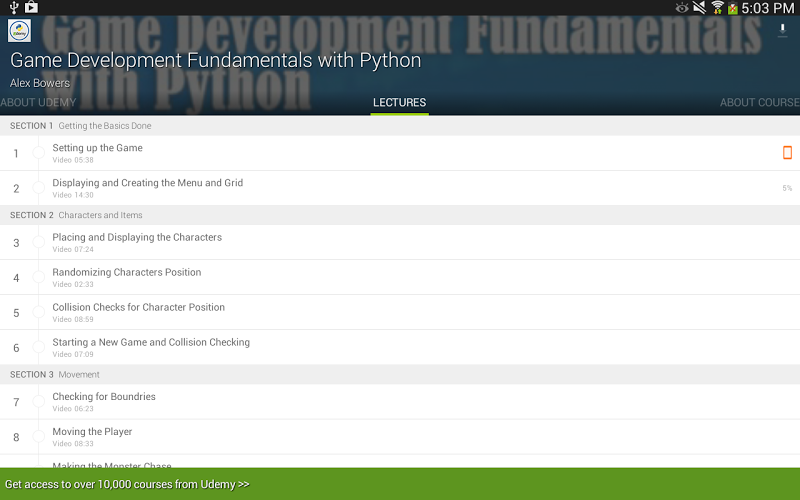Tap lecture number 5
This screenshot has height=500, width=800.
(16, 313)
